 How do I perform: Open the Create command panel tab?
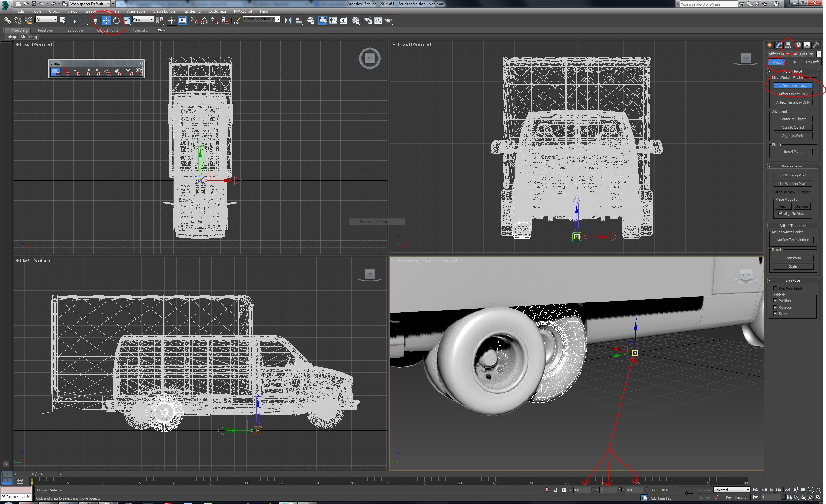(x=769, y=45)
